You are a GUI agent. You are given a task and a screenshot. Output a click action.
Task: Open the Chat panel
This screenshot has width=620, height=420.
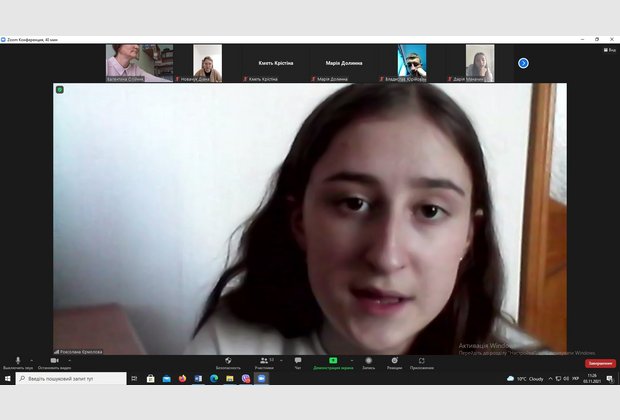pos(297,361)
